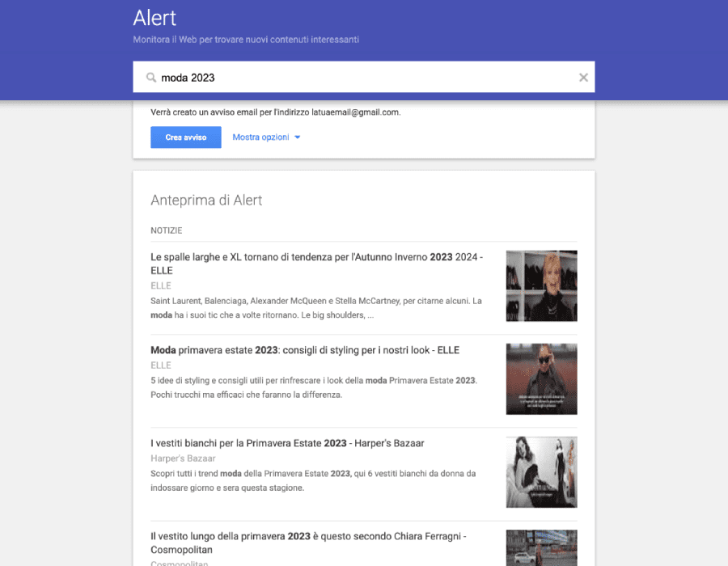Viewport: 728px width, 566px height.
Task: Click the Crea avviso button
Action: coord(186,137)
